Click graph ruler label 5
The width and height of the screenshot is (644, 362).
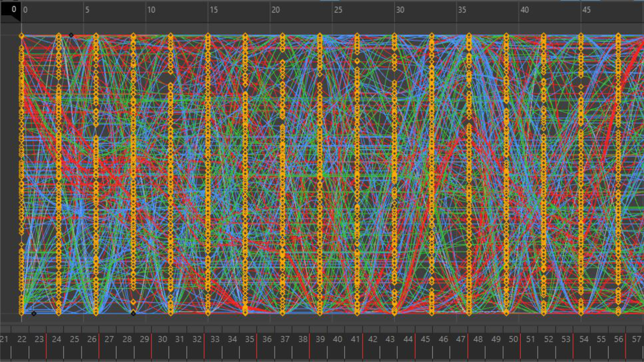tap(87, 10)
